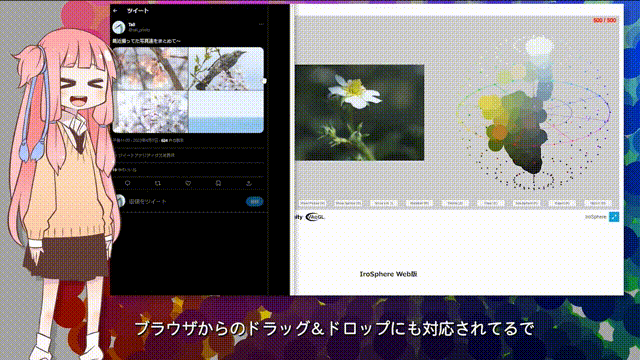Click the Show Photo button in IroSphere

[x=313, y=203]
